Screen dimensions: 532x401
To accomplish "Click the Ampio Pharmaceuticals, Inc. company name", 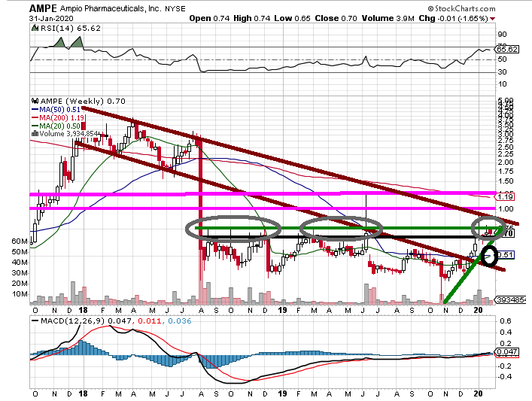I will (x=111, y=8).
